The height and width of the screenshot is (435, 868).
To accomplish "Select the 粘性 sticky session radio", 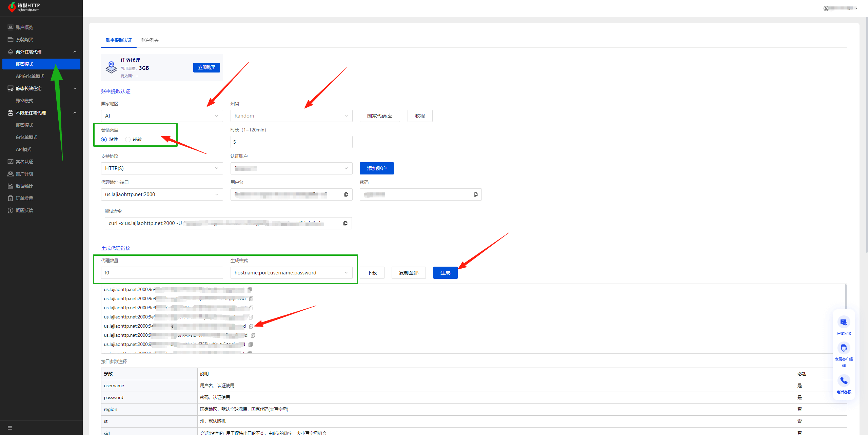I will click(104, 140).
